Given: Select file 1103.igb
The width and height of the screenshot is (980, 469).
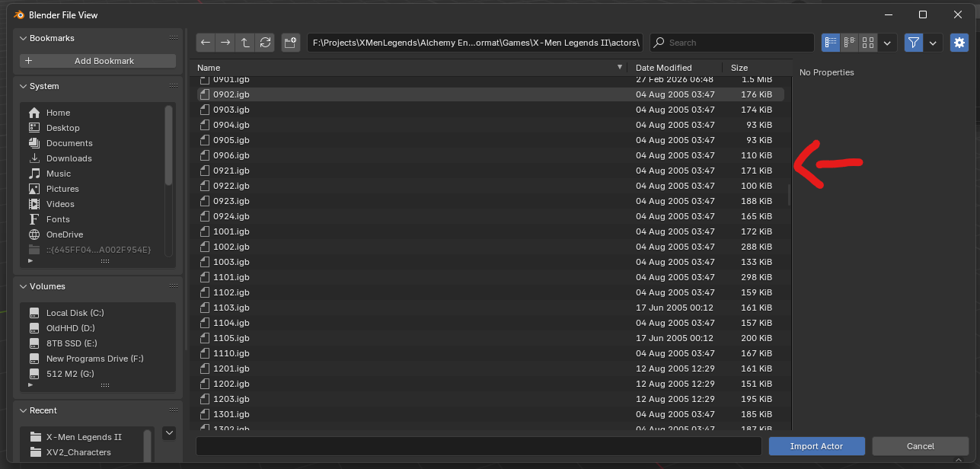Looking at the screenshot, I should coord(490,308).
